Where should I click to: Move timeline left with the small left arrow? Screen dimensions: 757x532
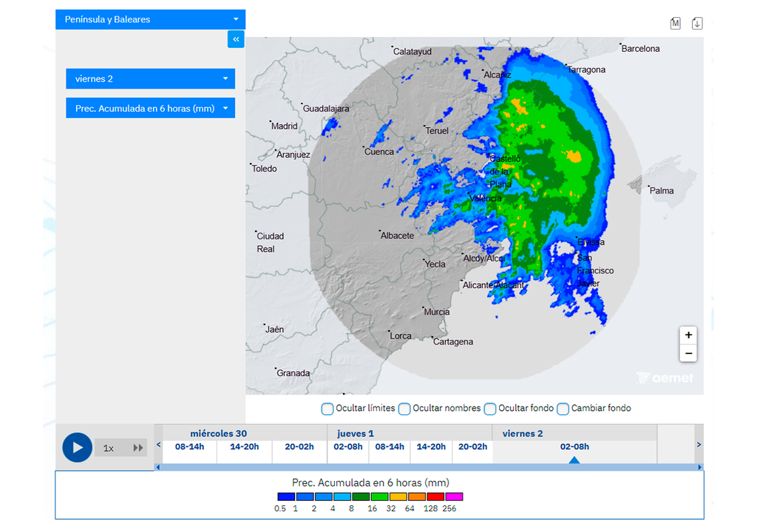(158, 445)
